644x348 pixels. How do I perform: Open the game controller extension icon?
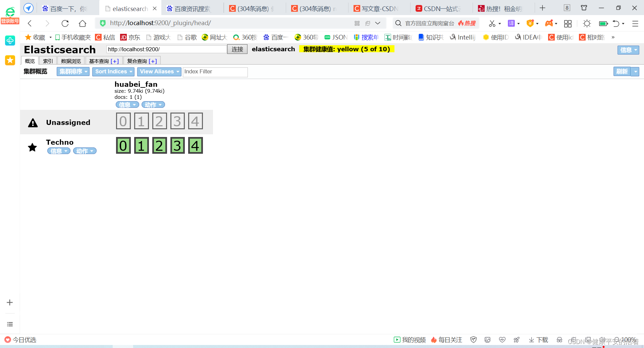549,23
